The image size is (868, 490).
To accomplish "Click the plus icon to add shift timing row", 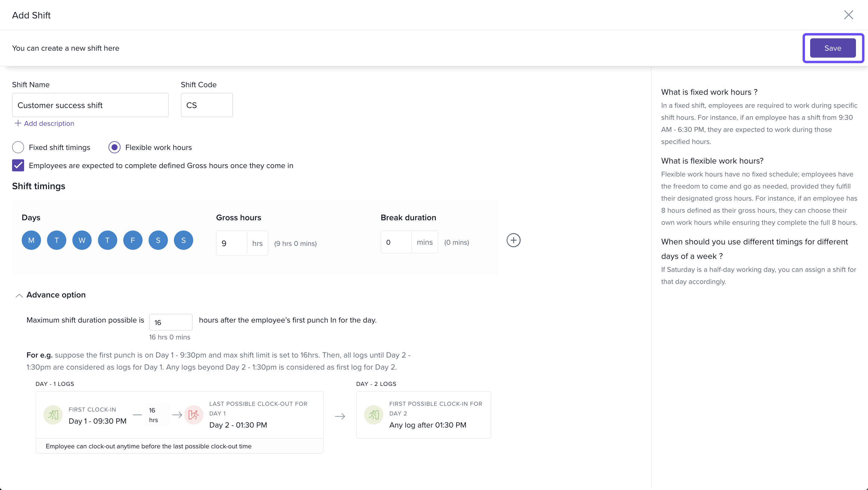I will pos(513,240).
